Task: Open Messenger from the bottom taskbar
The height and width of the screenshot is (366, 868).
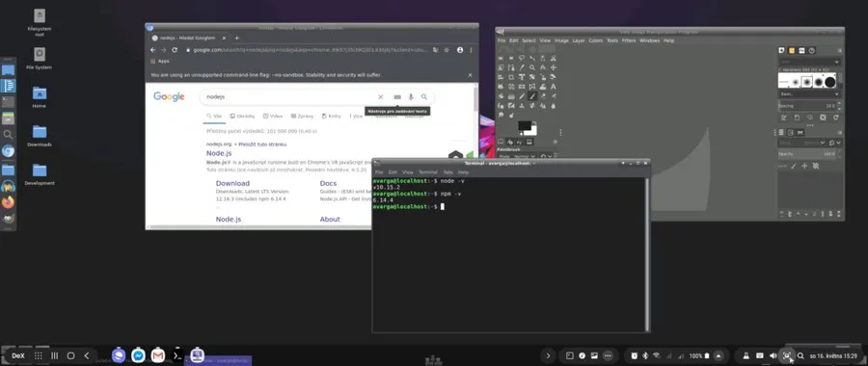Action: point(138,355)
